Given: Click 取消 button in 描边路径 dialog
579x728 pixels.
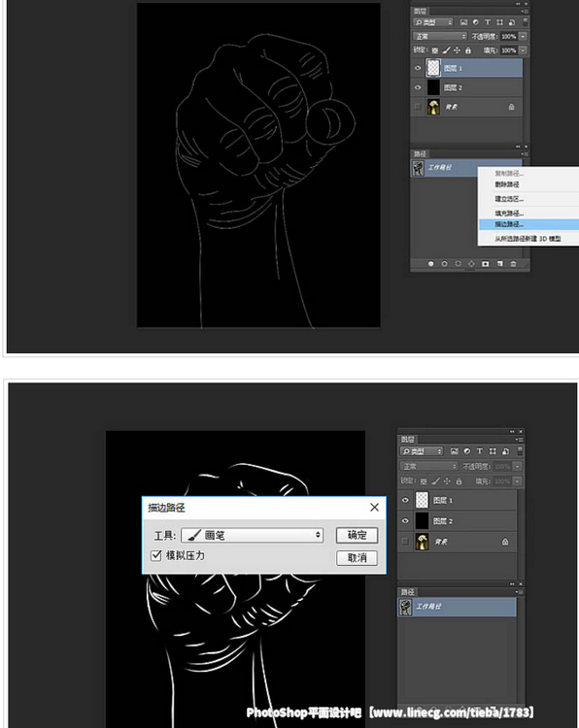Looking at the screenshot, I should point(357,557).
